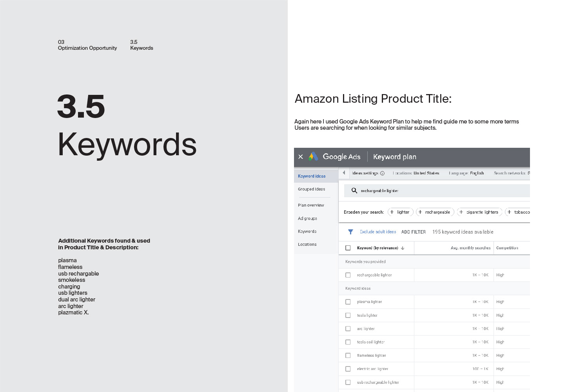Click the Google Ads logo icon
Image resolution: width=588 pixels, height=392 pixels.
(313, 156)
